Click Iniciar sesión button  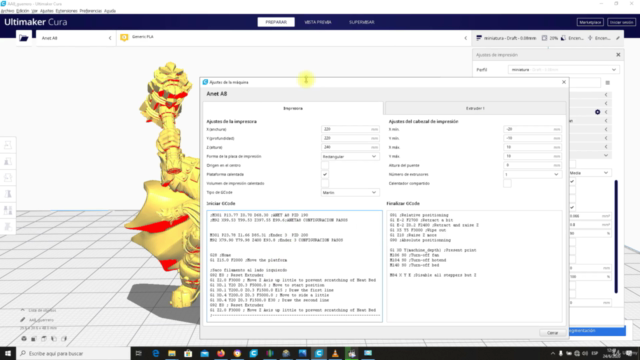point(621,22)
